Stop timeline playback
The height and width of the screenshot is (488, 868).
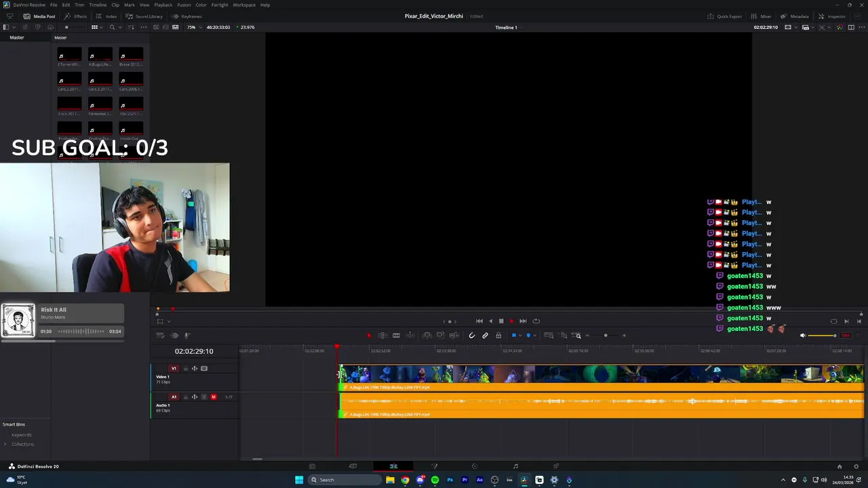[x=501, y=321]
